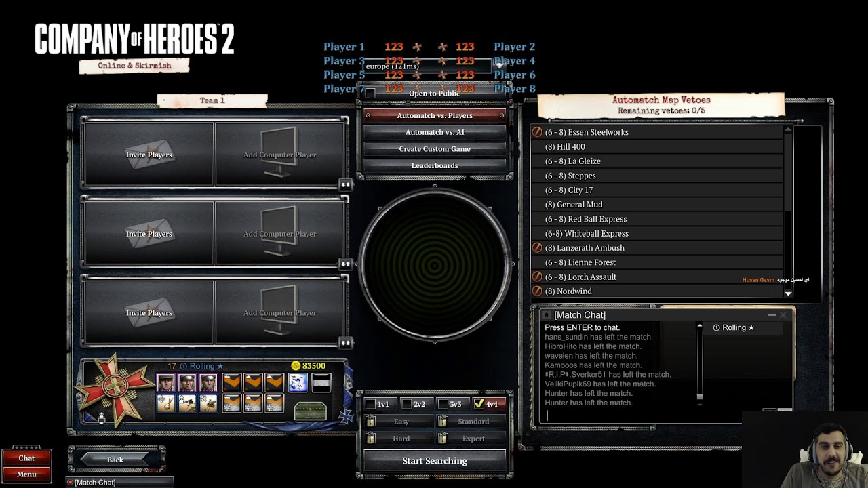The image size is (868, 488).
Task: Remove the veto on Lanzerath Ambush
Action: pos(537,248)
